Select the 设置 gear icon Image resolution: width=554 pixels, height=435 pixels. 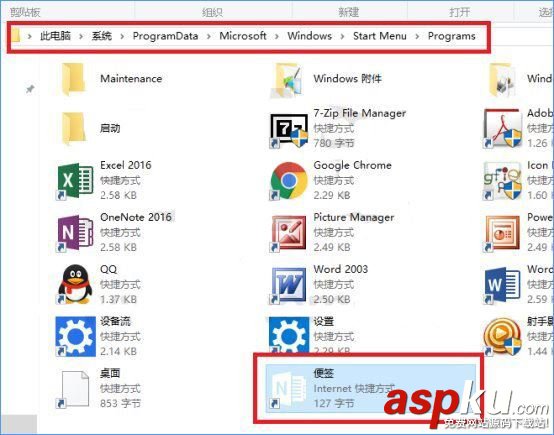coord(289,335)
